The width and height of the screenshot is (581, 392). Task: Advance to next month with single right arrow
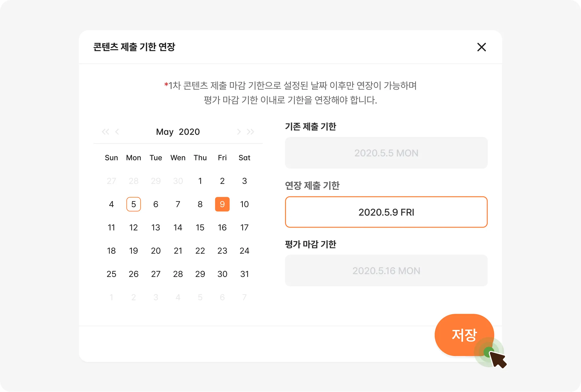coord(239,132)
